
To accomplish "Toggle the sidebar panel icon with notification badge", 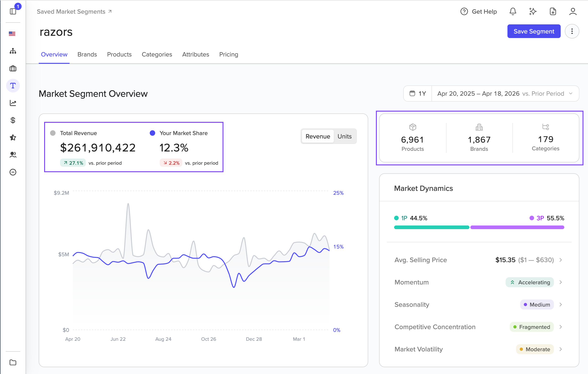I will point(13,11).
